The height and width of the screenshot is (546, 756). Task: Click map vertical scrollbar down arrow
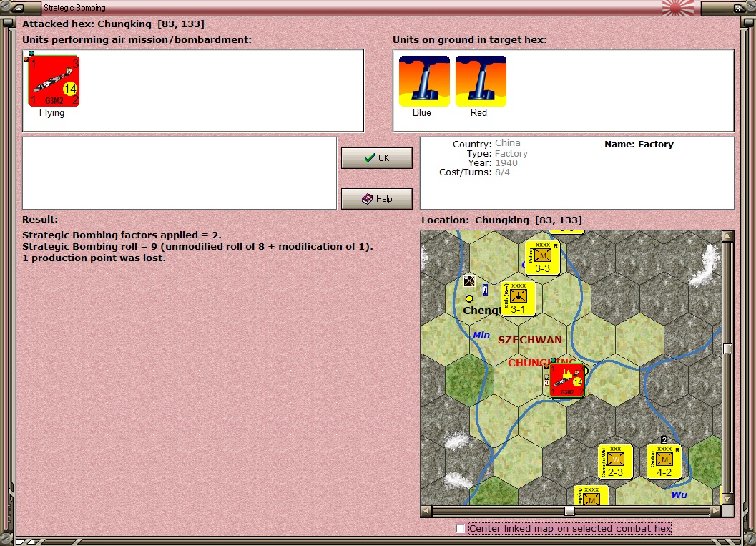[727, 499]
